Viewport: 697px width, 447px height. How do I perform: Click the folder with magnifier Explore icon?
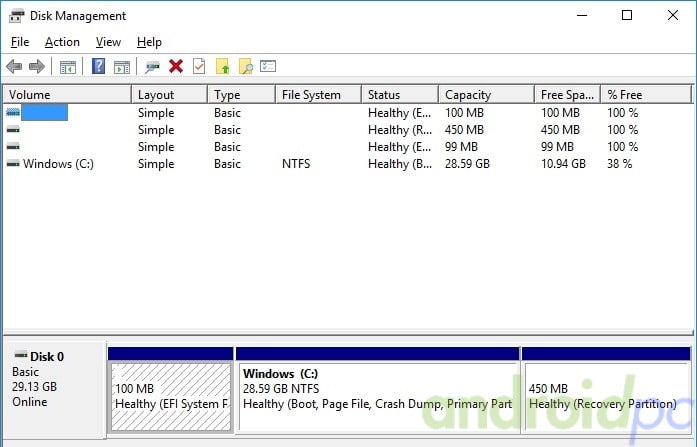(x=246, y=66)
